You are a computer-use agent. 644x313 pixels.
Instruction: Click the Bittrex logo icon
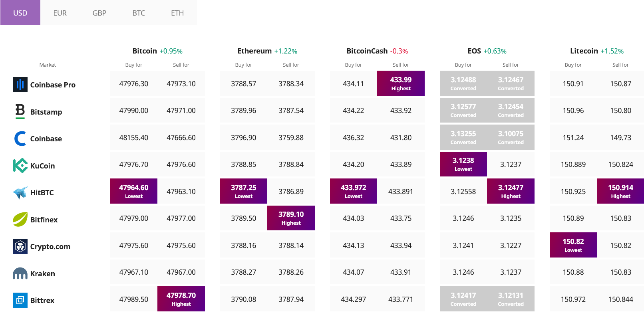pos(20,300)
